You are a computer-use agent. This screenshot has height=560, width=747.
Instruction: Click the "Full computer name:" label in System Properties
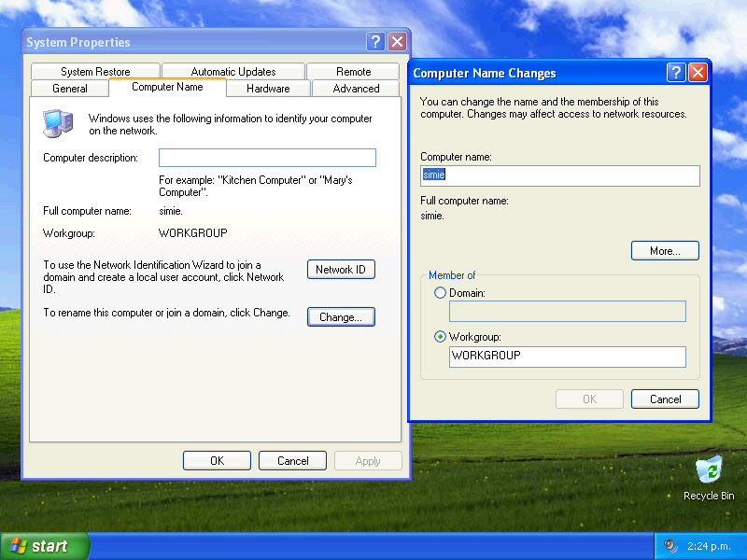[87, 211]
